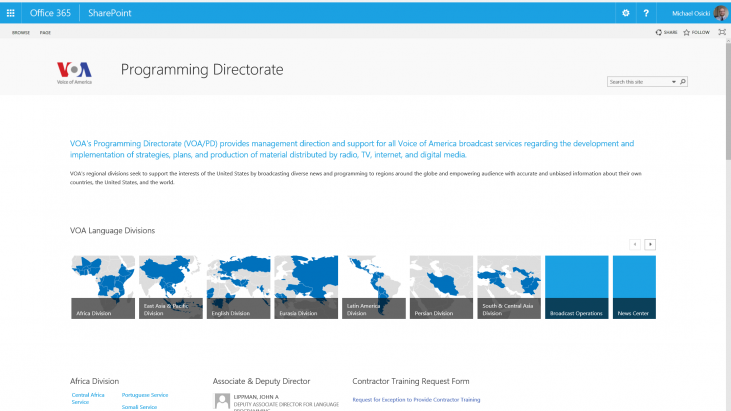This screenshot has width=731, height=411.
Task: Open the Somali Service link
Action: 139,407
